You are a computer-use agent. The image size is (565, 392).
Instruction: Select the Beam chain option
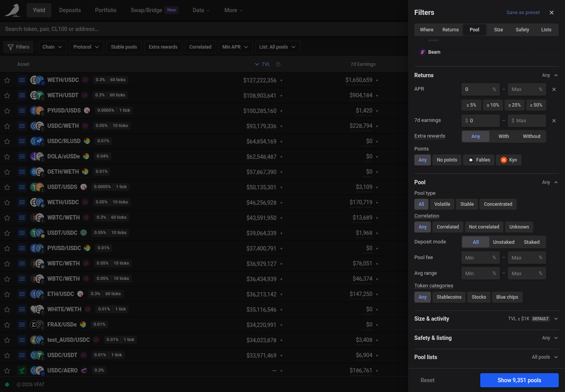point(430,52)
